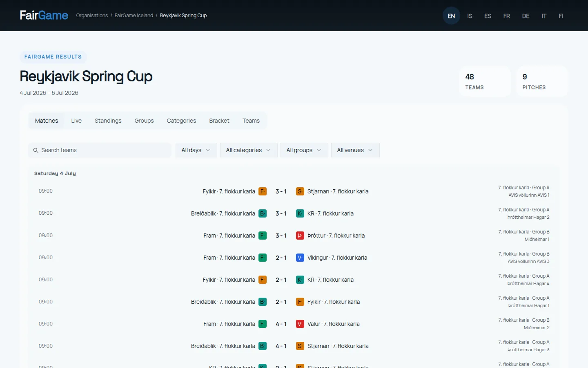Open the All days dropdown
The image size is (588, 368).
(x=196, y=150)
